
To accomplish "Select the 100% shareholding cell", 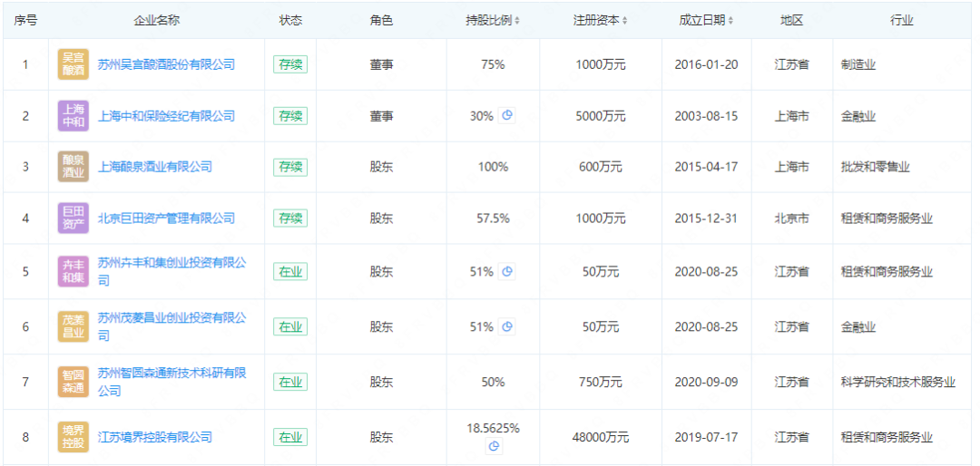I will 493,167.
